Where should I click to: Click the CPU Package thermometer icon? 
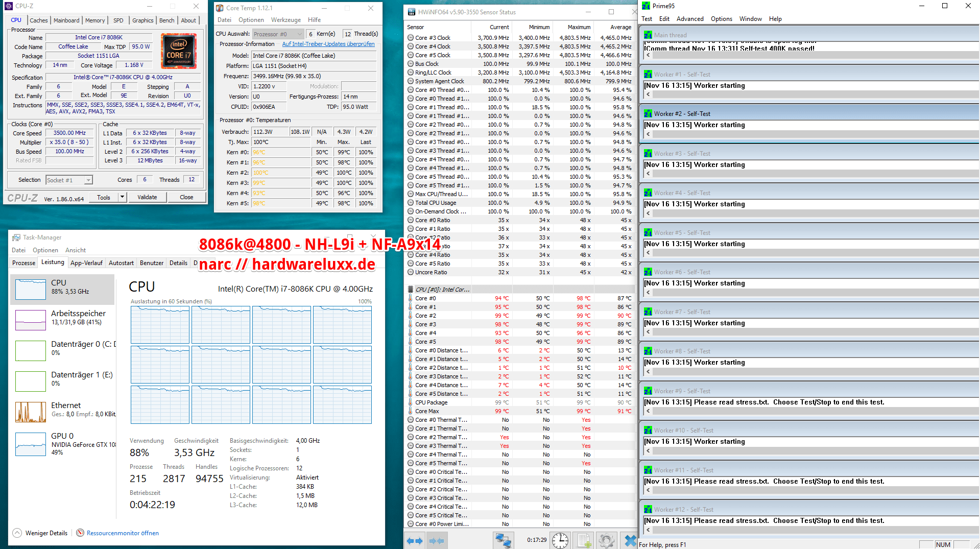pos(411,402)
